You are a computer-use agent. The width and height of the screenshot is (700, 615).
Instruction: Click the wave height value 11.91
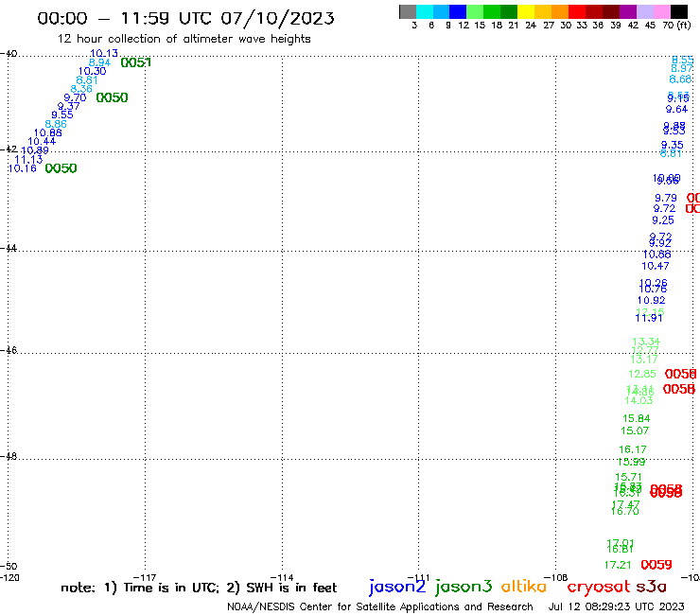[x=649, y=318]
